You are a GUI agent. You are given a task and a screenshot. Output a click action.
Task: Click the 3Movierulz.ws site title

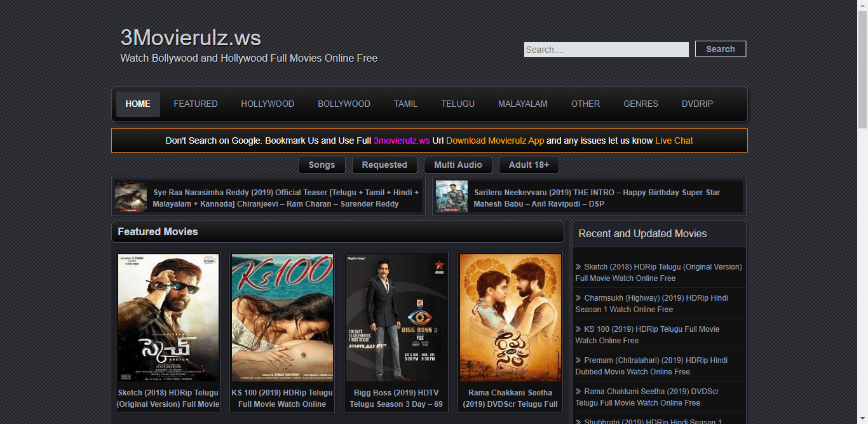pos(191,38)
